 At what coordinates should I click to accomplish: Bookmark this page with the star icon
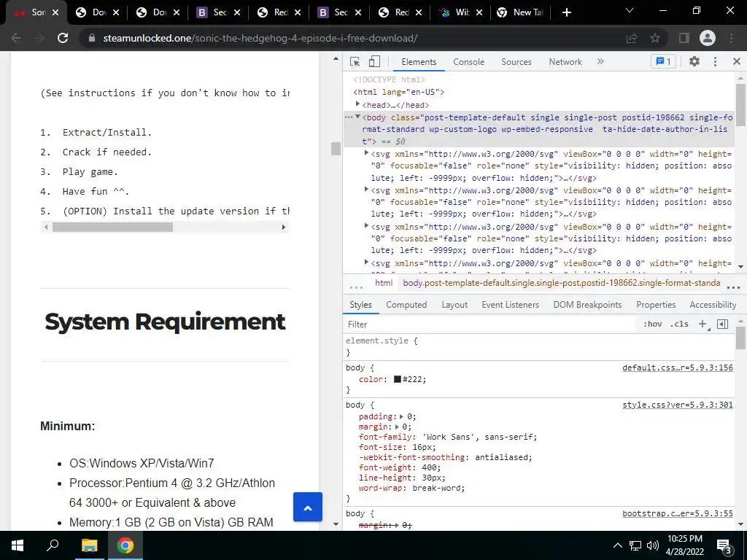click(655, 38)
